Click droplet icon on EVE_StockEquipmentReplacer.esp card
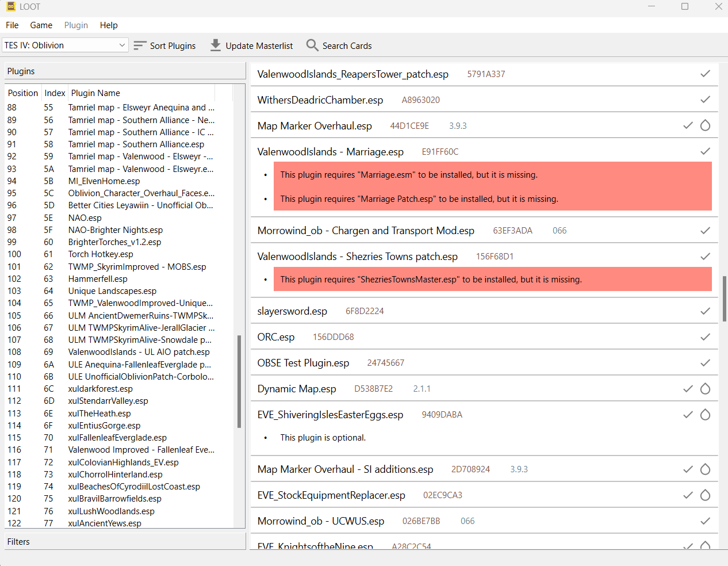 pyautogui.click(x=705, y=495)
